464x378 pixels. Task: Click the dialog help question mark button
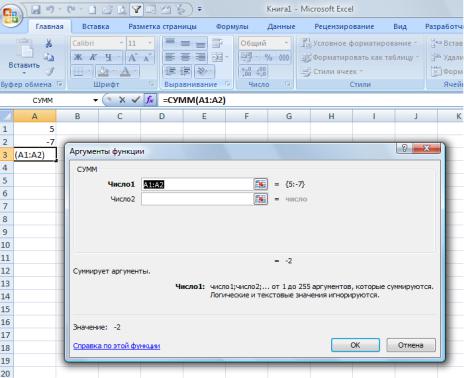[404, 148]
